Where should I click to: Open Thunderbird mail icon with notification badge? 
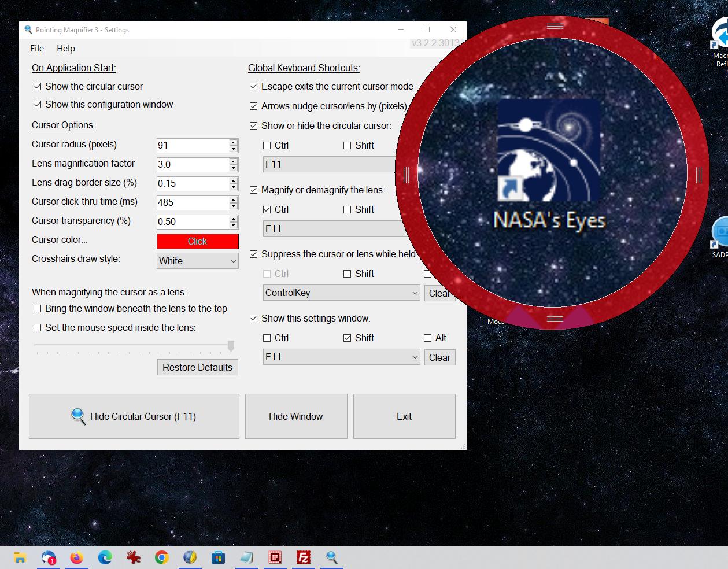pyautogui.click(x=49, y=557)
